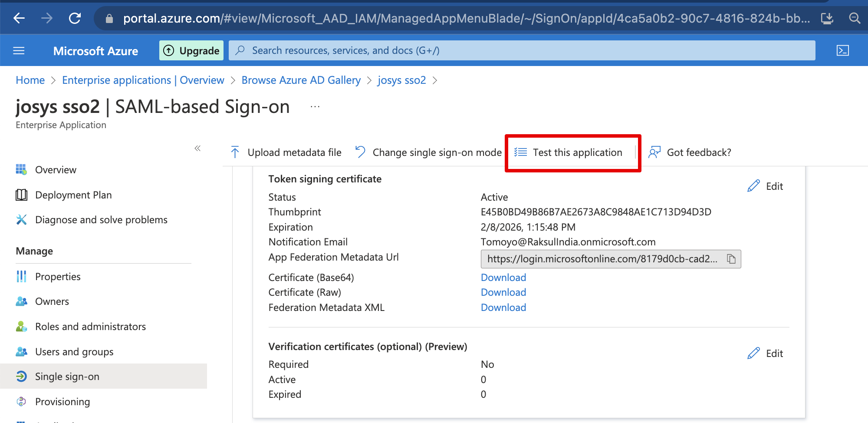Open the Azure portal hamburger menu

click(x=19, y=51)
